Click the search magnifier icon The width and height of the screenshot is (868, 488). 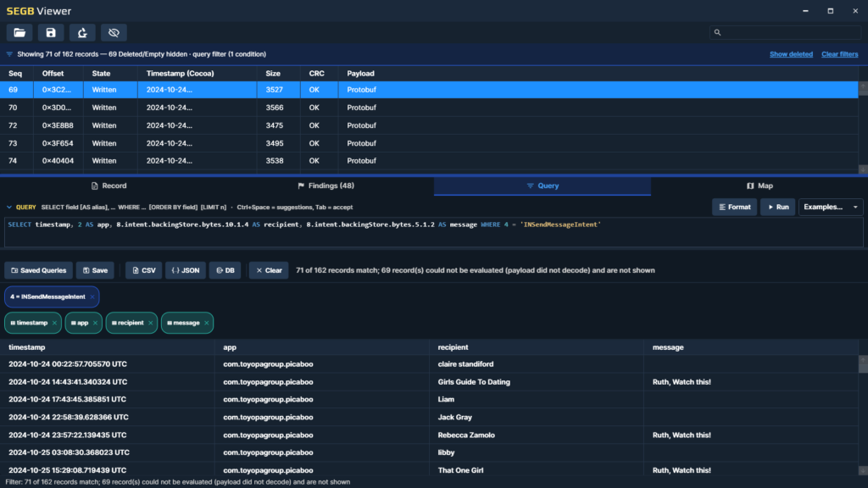pyautogui.click(x=717, y=33)
